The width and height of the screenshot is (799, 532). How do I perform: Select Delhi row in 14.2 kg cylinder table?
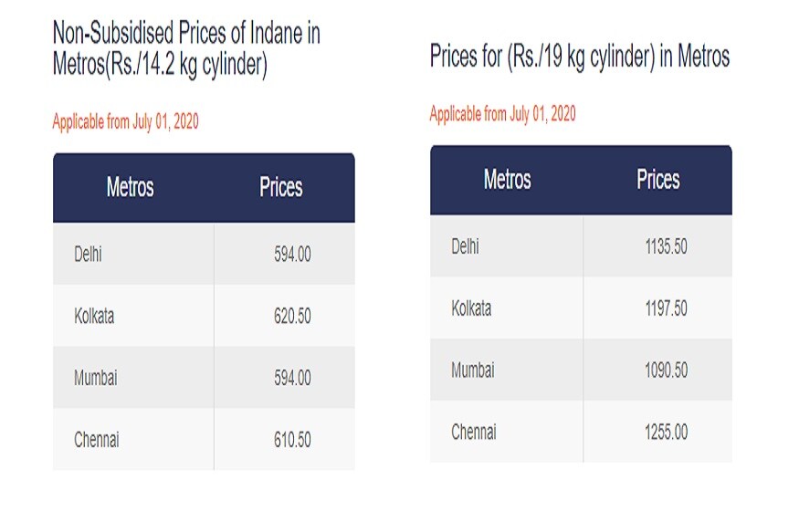pos(204,254)
